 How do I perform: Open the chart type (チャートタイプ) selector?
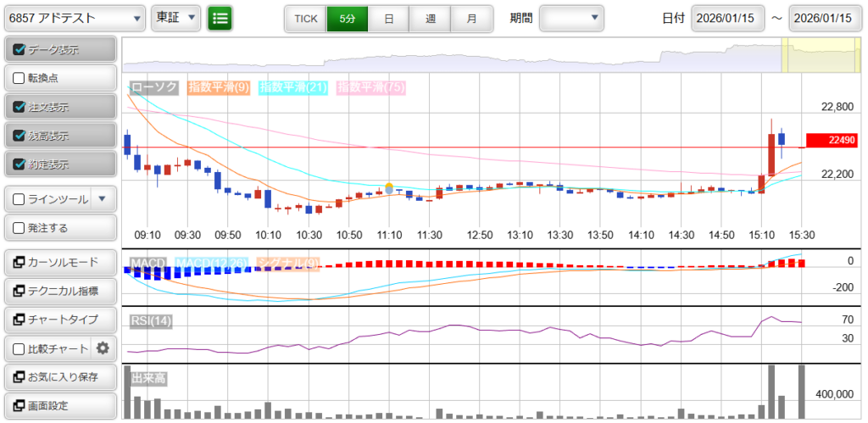[x=59, y=320]
